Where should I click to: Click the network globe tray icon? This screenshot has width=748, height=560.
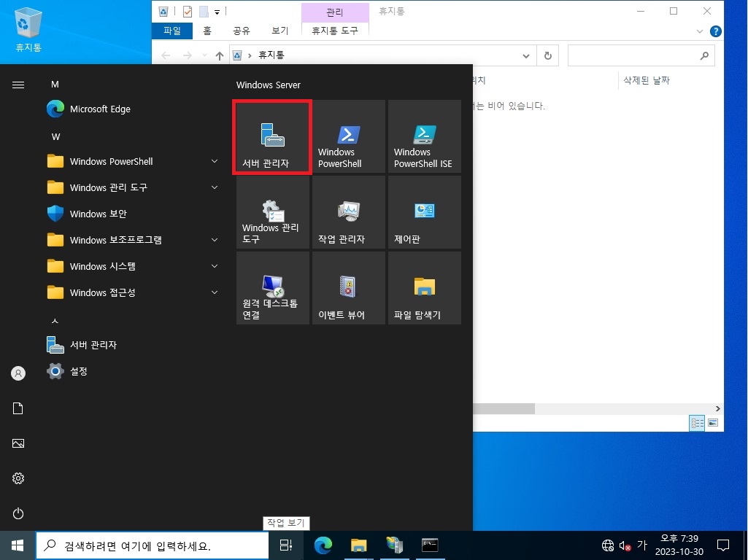click(608, 545)
